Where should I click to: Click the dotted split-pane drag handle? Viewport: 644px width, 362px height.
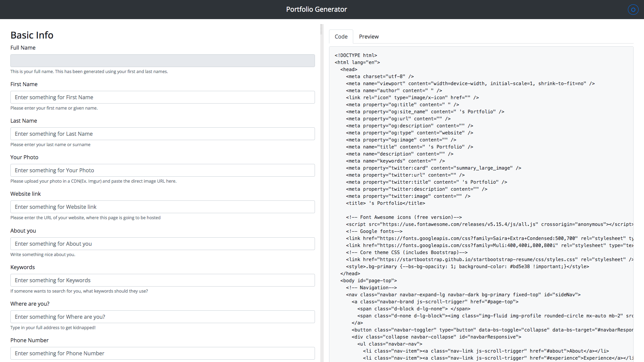(321, 29)
